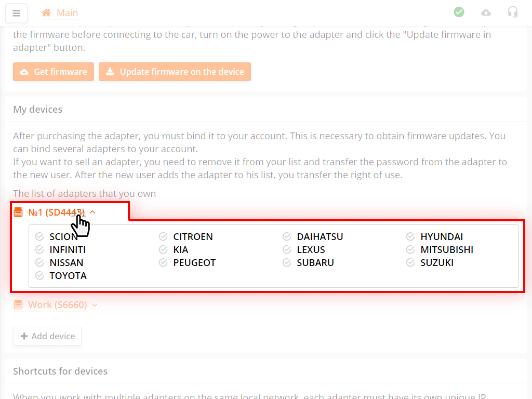Open the hamburger menu
532x399 pixels.
click(x=16, y=13)
